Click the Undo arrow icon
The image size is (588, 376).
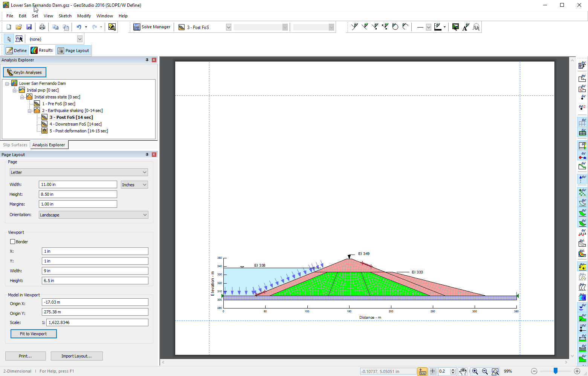tap(79, 27)
